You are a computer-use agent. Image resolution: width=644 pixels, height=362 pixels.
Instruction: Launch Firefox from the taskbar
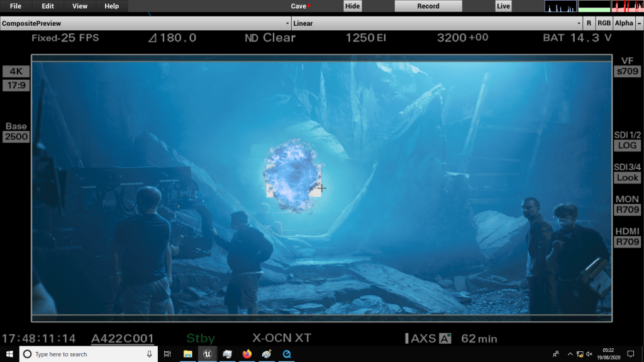(x=247, y=354)
